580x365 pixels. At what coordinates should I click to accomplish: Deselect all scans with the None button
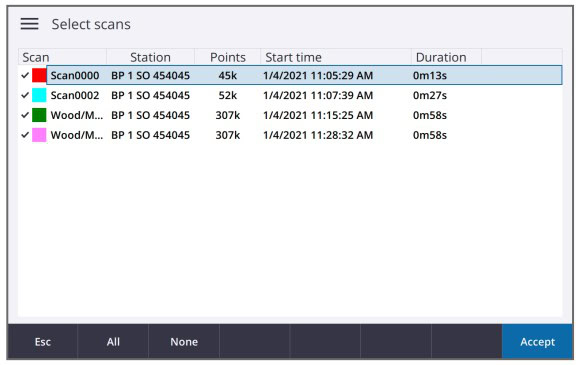[184, 342]
